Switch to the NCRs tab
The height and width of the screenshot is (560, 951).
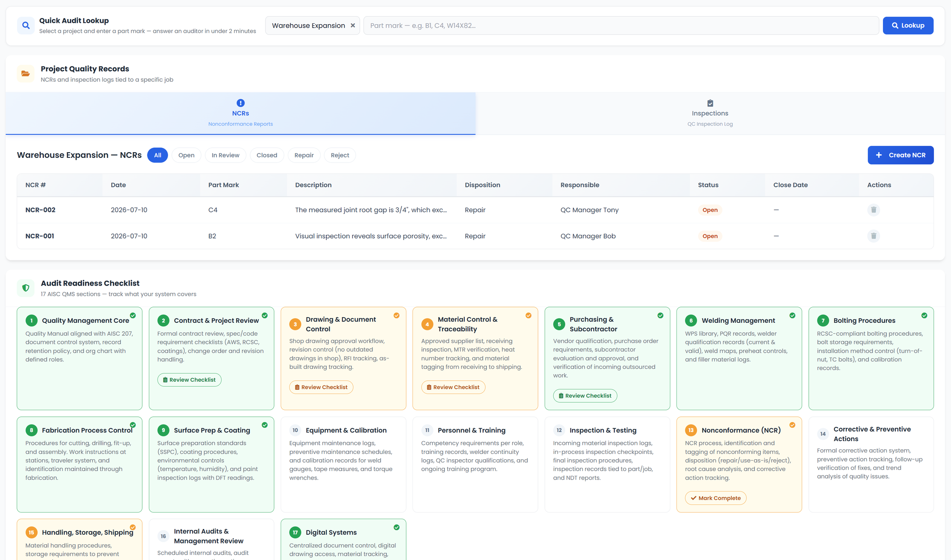tap(240, 114)
